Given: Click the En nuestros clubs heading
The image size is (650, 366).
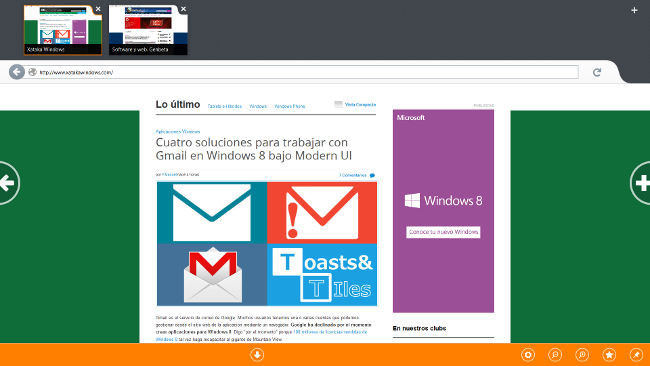Looking at the screenshot, I should pyautogui.click(x=419, y=328).
